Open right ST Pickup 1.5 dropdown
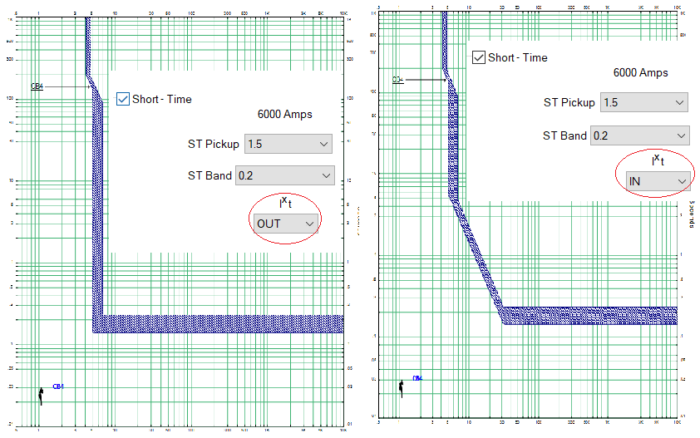700x438 pixels. (x=644, y=103)
